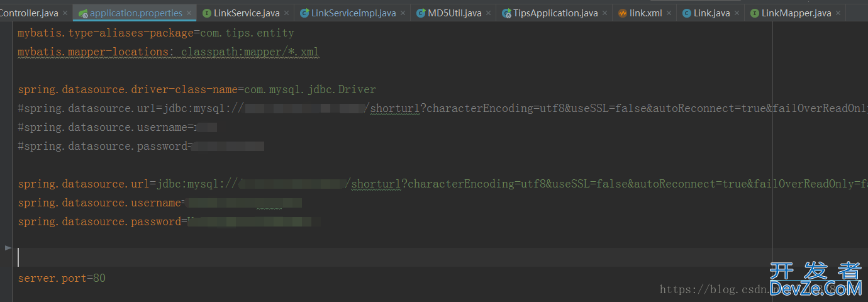Close the Link.java tab
Screen dimensions: 868x302
tap(736, 13)
